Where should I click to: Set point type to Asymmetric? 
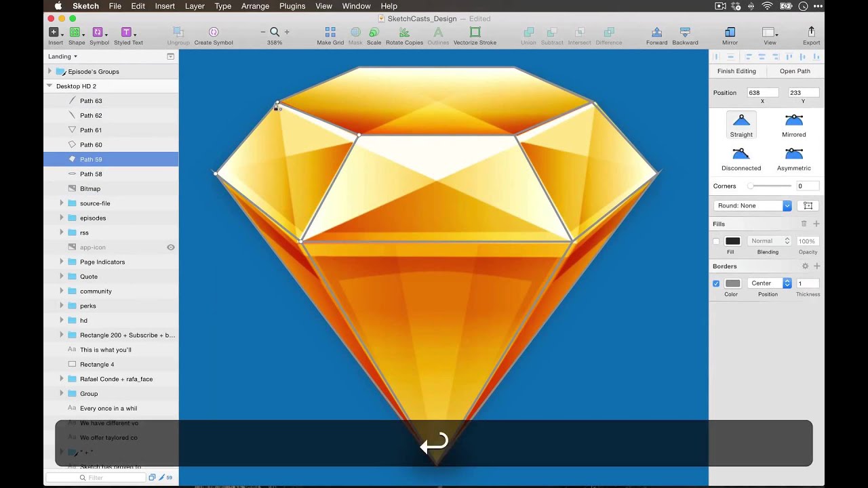point(793,160)
